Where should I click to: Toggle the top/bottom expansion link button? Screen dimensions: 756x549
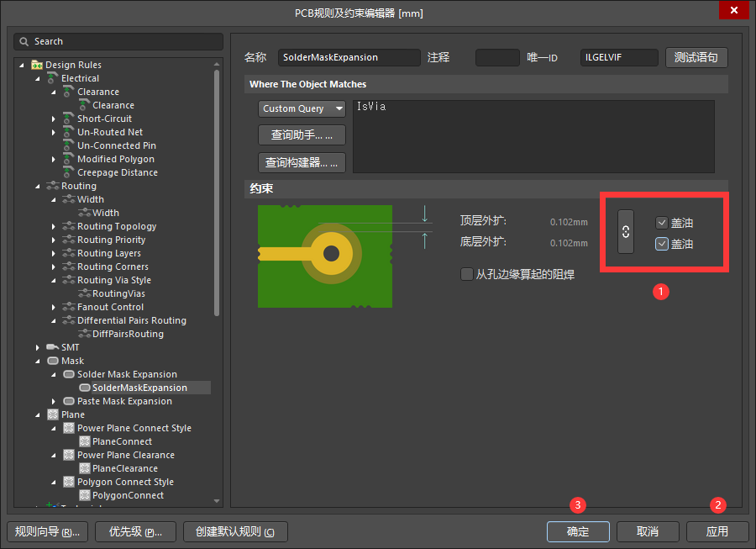tap(626, 231)
